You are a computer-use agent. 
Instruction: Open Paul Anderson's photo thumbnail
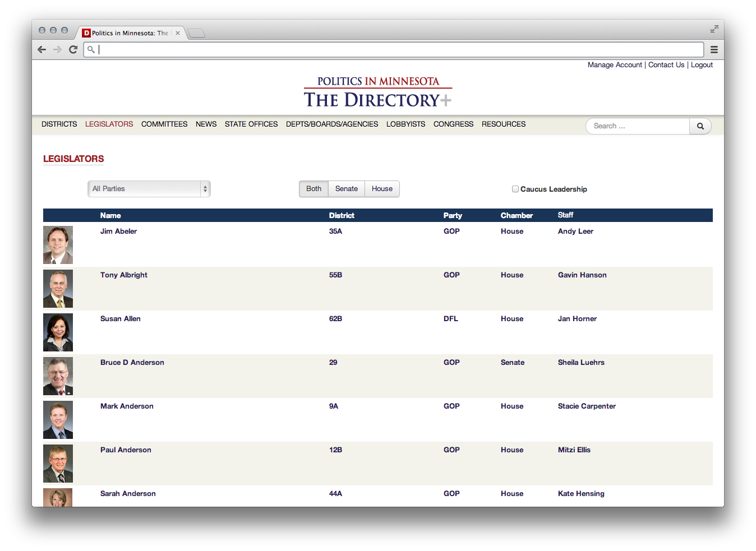tap(58, 464)
